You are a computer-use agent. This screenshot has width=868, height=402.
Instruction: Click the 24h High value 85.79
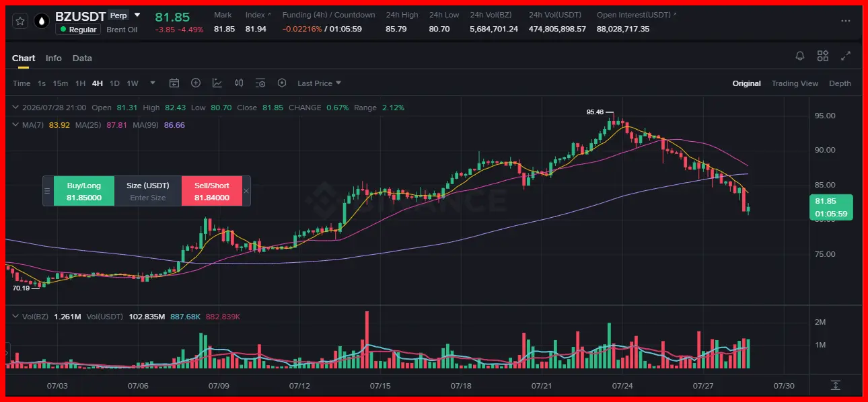point(396,29)
